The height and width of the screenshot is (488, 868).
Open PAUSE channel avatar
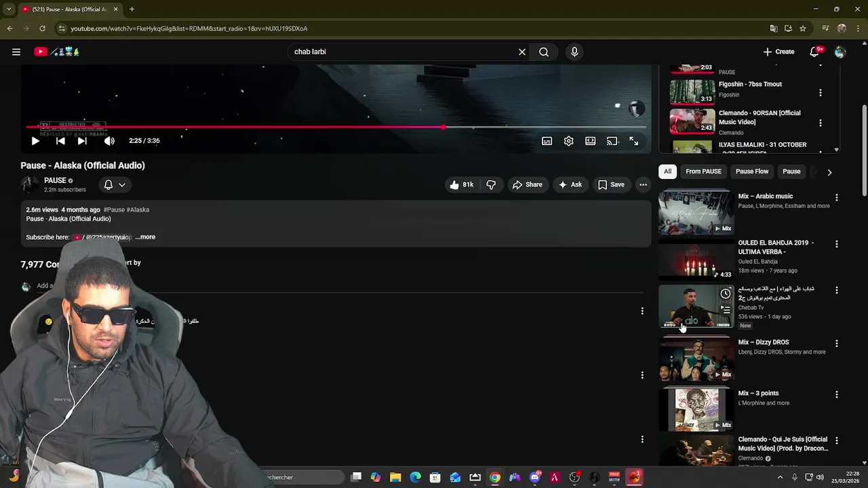[29, 184]
